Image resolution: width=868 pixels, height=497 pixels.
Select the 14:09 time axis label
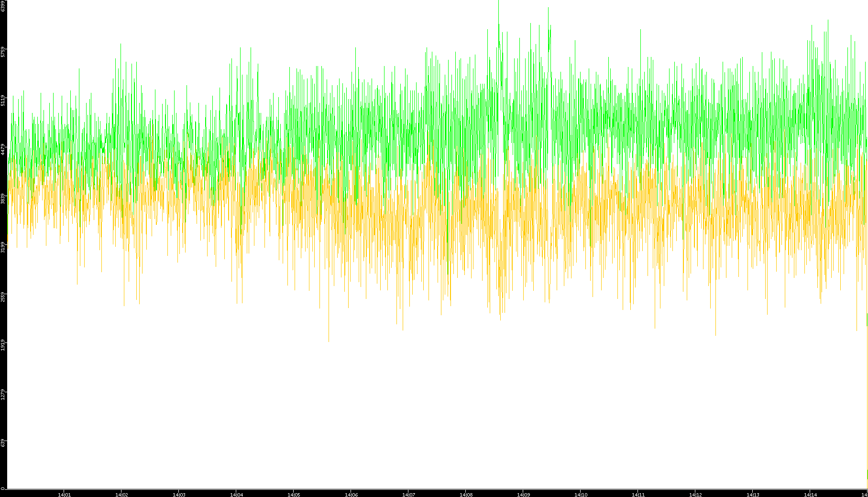point(523,495)
